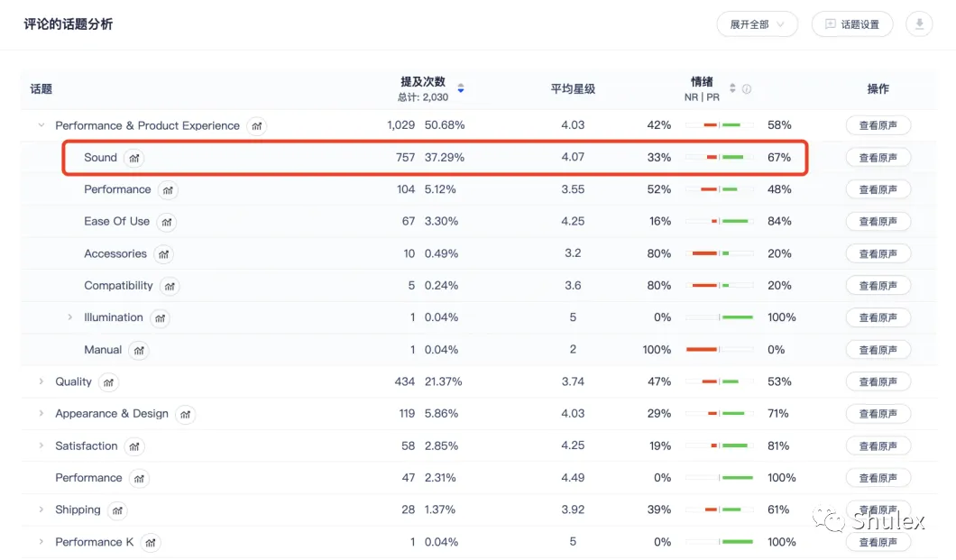Click the download icon in the header
The width and height of the screenshot is (956, 560).
919,24
